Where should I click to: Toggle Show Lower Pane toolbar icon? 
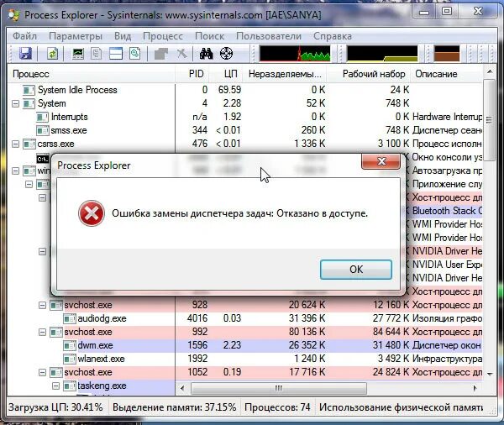tap(116, 54)
